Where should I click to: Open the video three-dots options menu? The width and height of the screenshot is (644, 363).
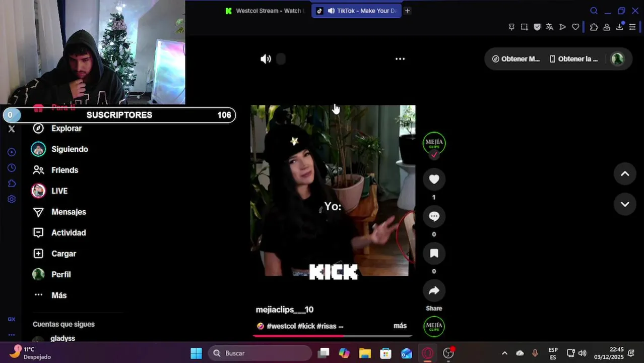click(x=400, y=59)
